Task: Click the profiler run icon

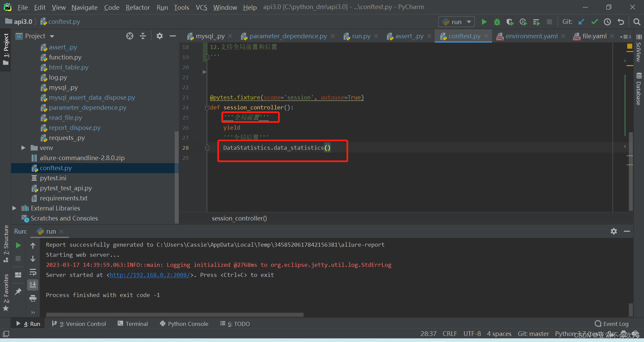Action: pyautogui.click(x=523, y=22)
